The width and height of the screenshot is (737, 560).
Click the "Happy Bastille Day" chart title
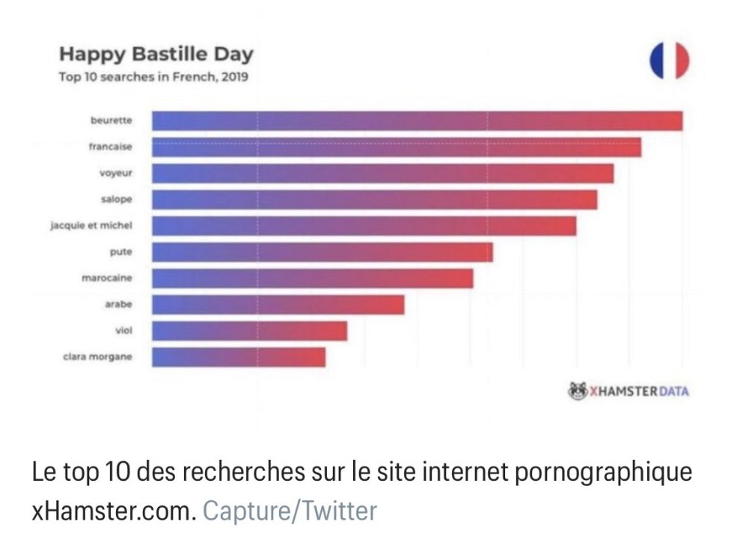(x=156, y=55)
